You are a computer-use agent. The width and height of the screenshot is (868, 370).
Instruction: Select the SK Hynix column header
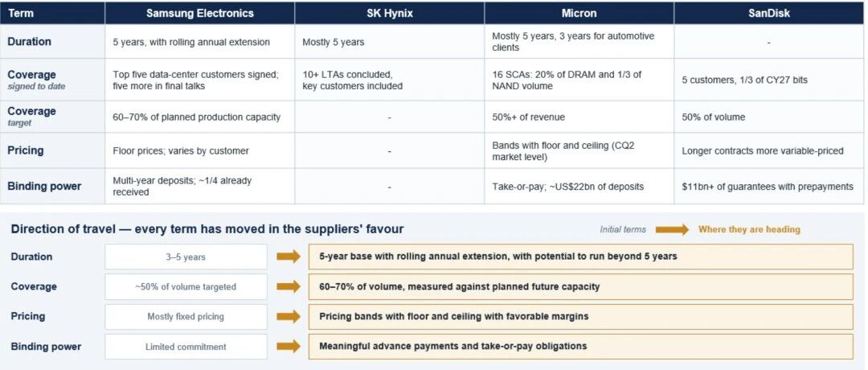(390, 14)
